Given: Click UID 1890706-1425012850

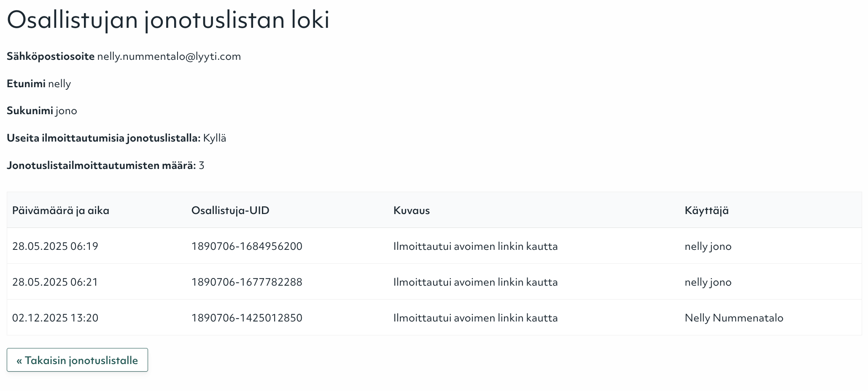Looking at the screenshot, I should pos(247,318).
